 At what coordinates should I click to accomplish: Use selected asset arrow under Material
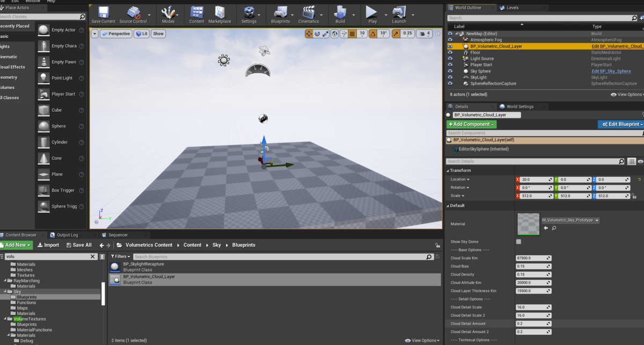coord(546,228)
